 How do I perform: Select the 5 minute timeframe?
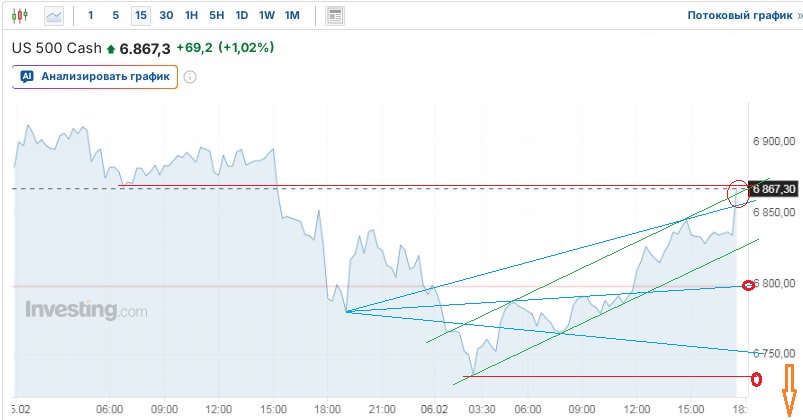(115, 16)
